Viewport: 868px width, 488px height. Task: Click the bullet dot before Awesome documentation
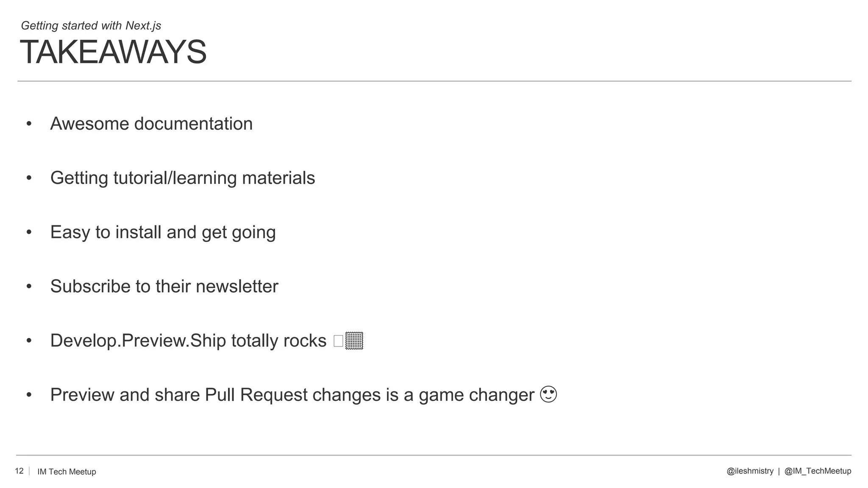point(29,124)
